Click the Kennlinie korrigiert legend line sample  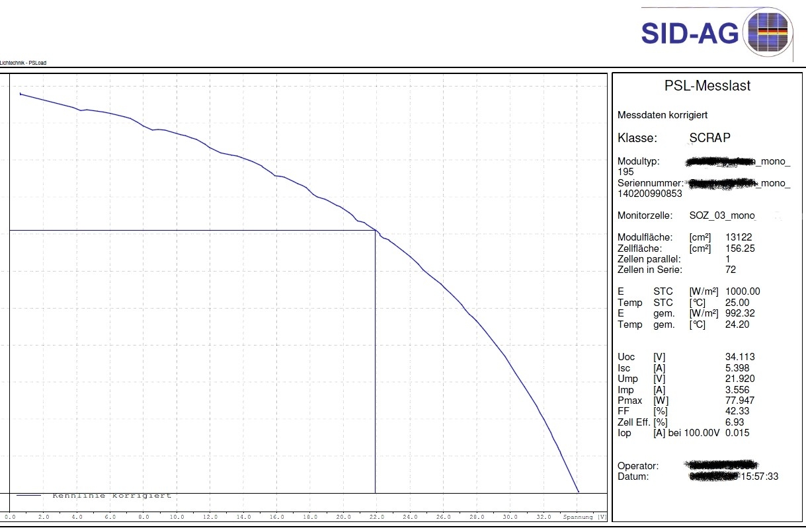coord(28,496)
